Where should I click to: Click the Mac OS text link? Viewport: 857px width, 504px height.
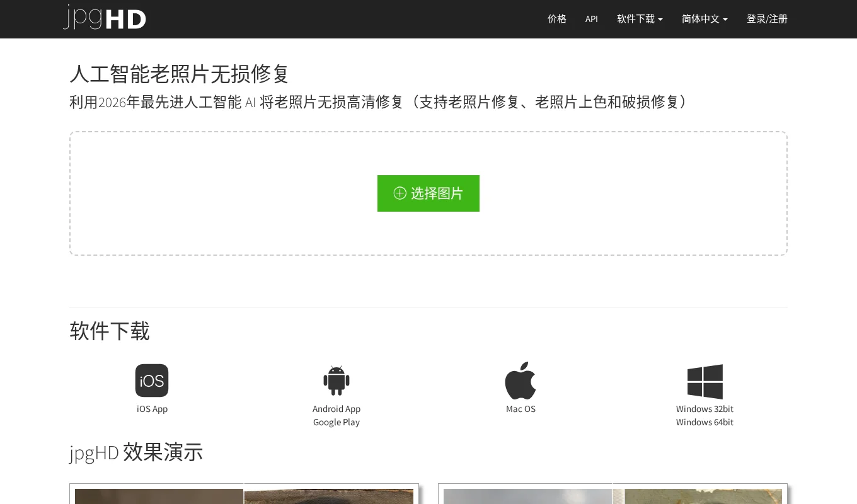point(521,409)
